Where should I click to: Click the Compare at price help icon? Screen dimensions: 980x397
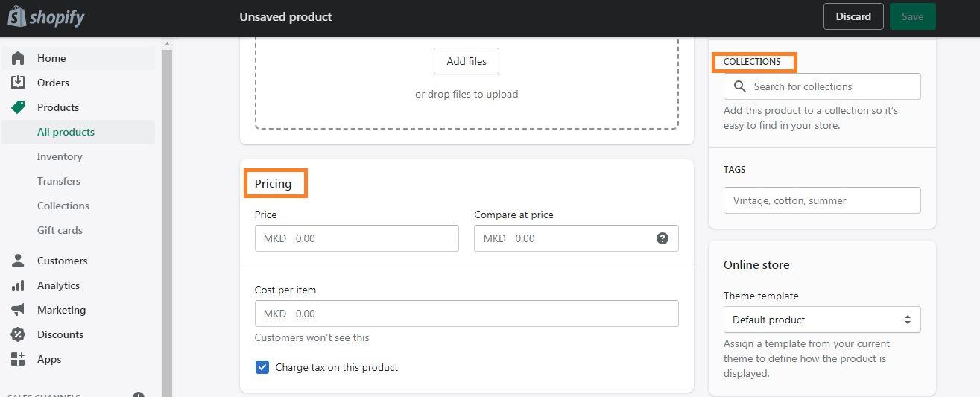(x=663, y=238)
